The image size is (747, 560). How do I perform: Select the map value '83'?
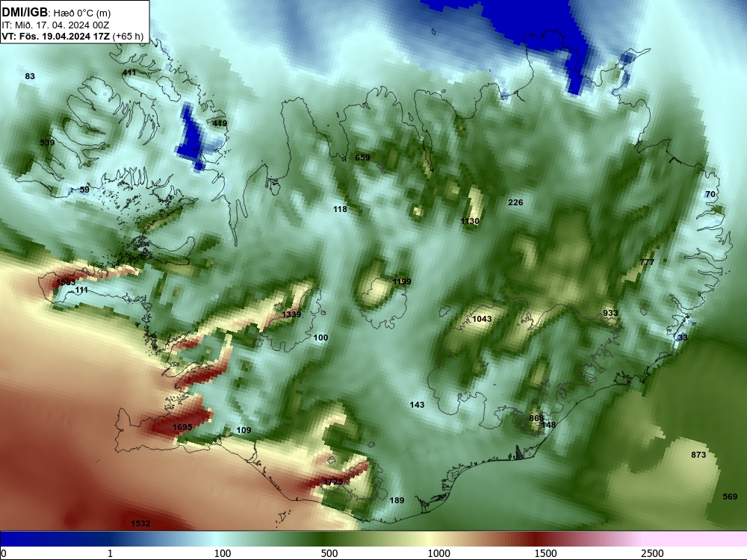tap(30, 76)
